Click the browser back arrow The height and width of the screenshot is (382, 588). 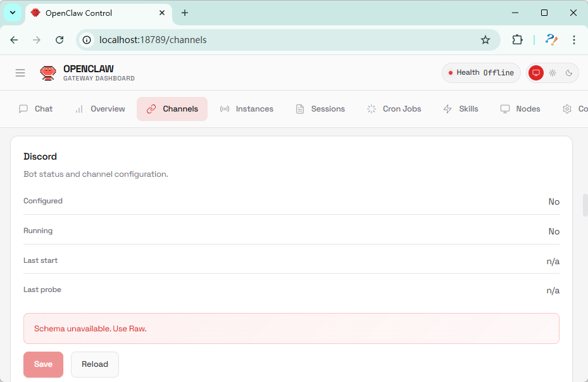coord(15,40)
